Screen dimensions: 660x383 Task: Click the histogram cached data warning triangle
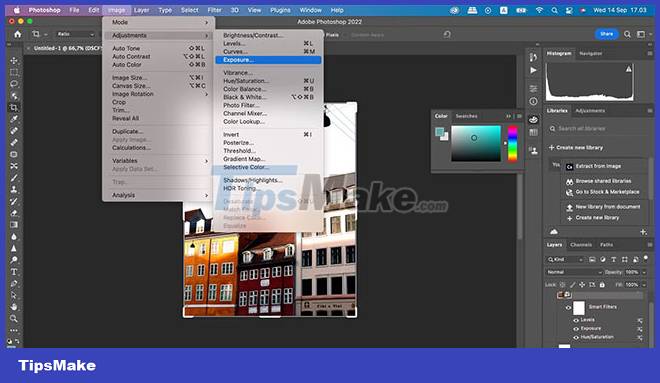pyautogui.click(x=628, y=69)
